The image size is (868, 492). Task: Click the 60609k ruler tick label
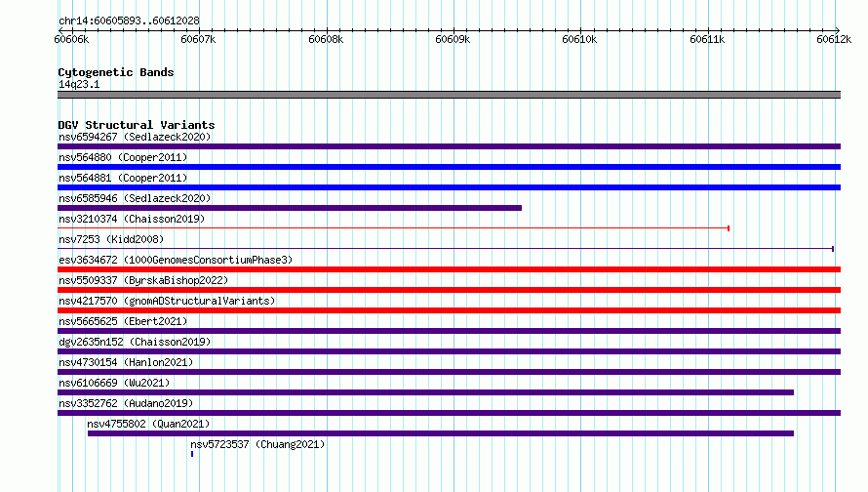point(453,39)
